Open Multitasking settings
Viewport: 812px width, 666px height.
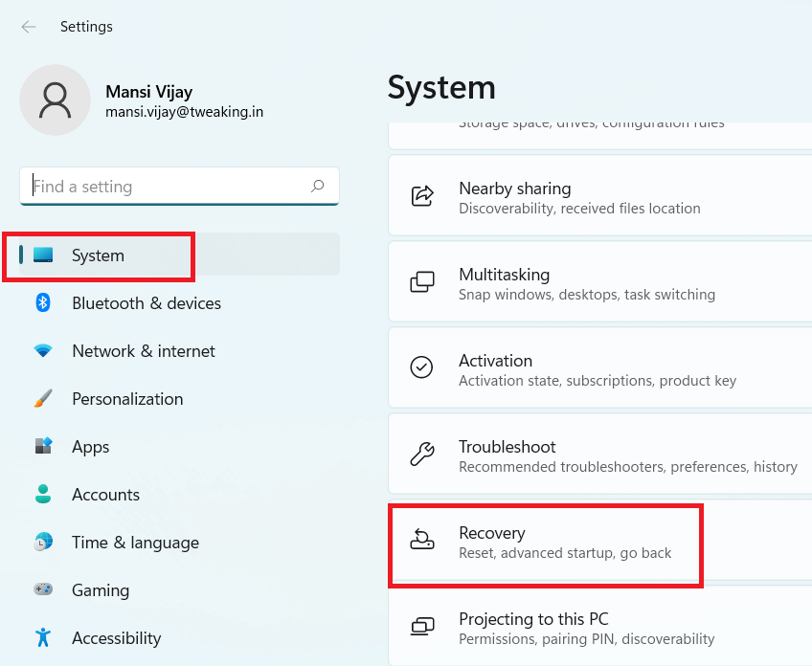600,282
